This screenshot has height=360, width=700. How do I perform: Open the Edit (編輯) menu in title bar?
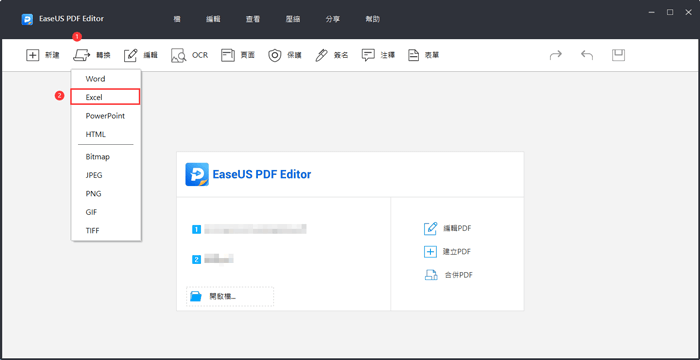[x=213, y=19]
